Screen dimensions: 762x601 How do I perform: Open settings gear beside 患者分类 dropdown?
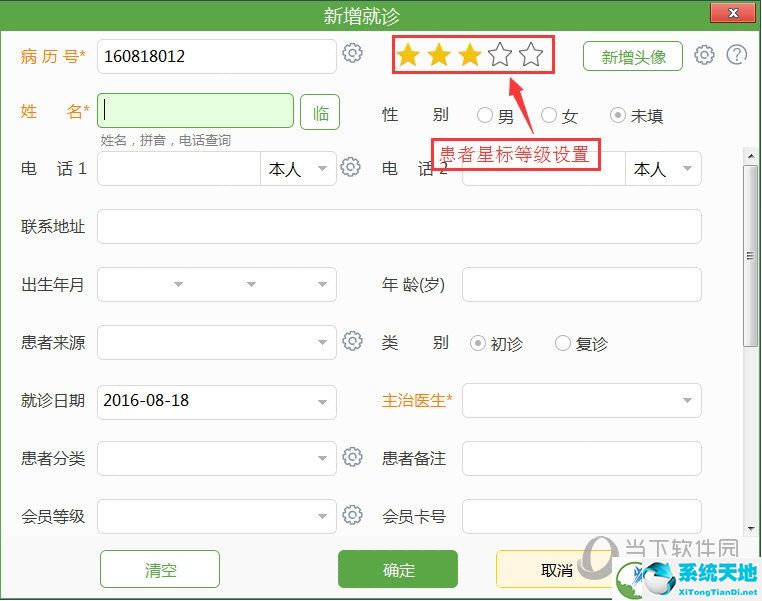(352, 457)
